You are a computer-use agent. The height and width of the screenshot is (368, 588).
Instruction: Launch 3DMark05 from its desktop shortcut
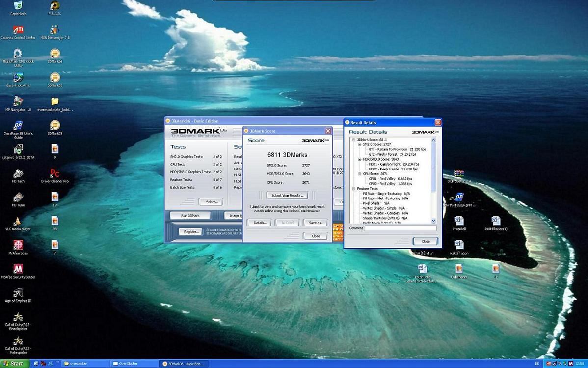(x=55, y=80)
